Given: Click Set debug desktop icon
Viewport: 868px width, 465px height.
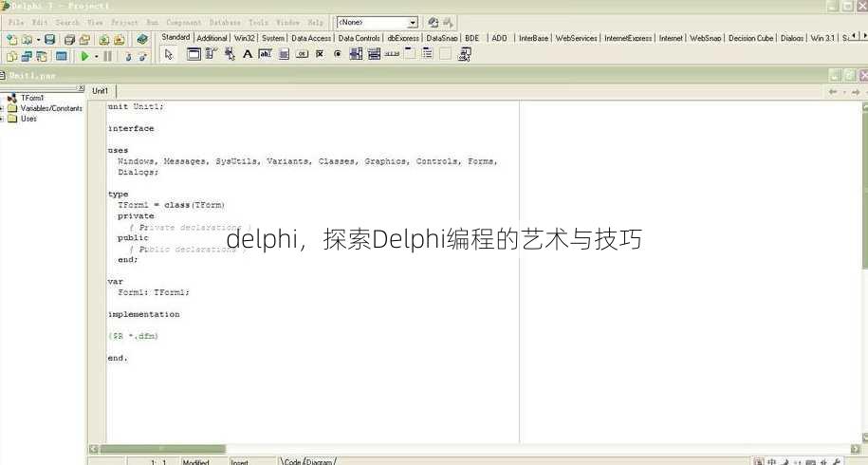Looking at the screenshot, I should 448,23.
